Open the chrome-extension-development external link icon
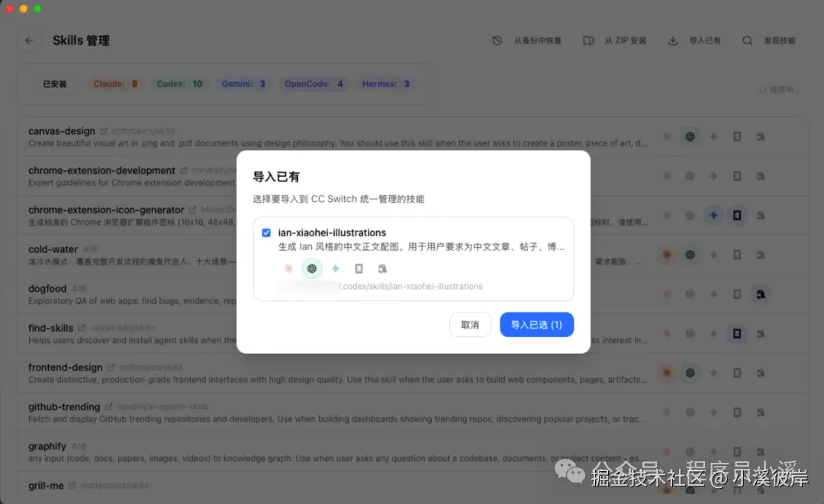Viewport: 824px width, 504px height. coord(183,170)
